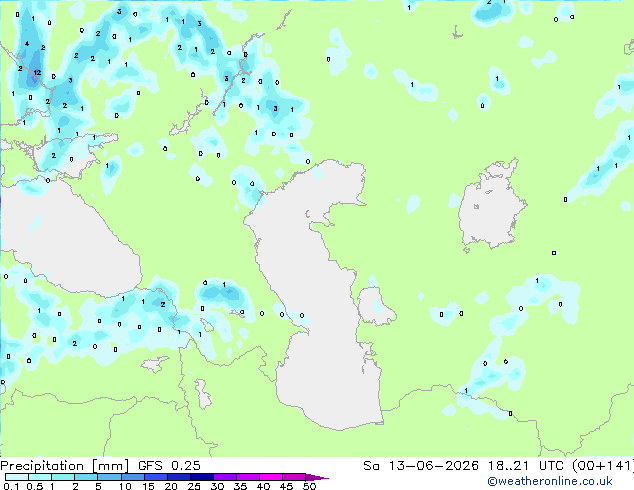Select the 2–5 mm legend color swatch
The height and width of the screenshot is (490, 634).
(x=86, y=477)
